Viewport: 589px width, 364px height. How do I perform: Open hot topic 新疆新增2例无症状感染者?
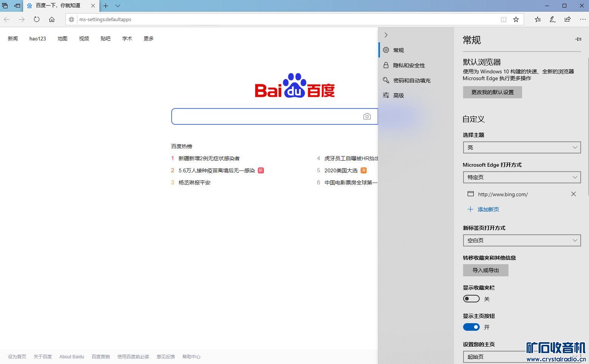[x=209, y=158]
